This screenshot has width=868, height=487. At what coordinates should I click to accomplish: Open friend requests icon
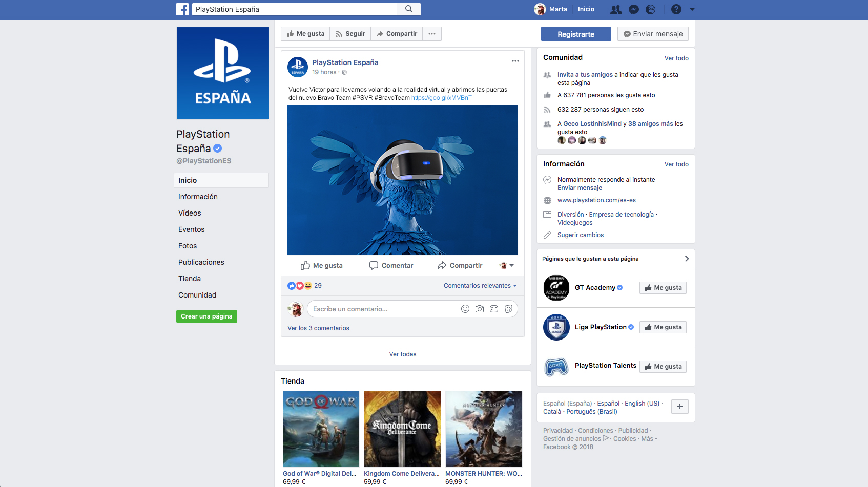click(616, 9)
